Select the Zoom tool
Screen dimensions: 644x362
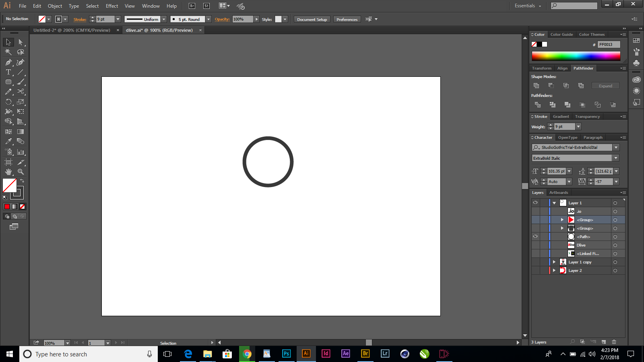(20, 172)
